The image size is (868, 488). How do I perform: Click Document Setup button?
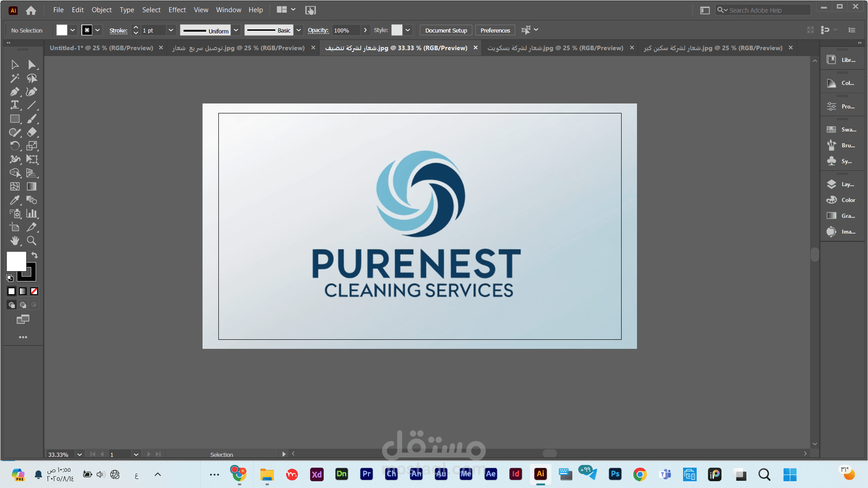pyautogui.click(x=446, y=30)
